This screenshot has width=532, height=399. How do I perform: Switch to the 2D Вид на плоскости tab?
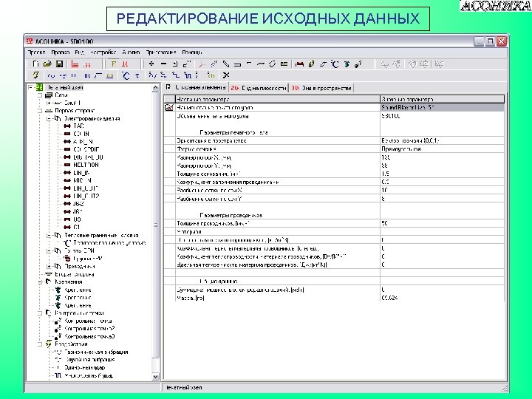point(259,88)
